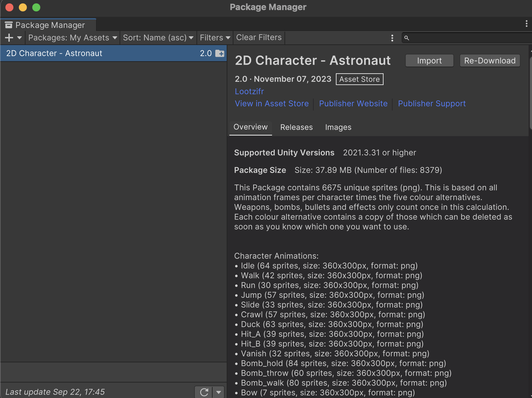Open the Packages: My Assets dropdown

pyautogui.click(x=73, y=38)
